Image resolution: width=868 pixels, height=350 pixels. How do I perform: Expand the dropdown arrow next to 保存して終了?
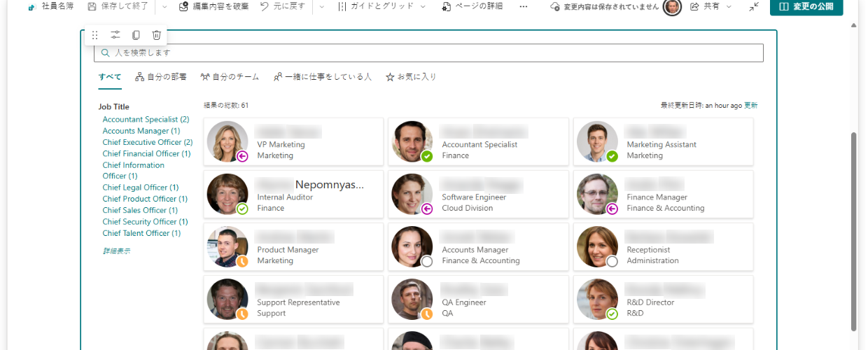pos(164,6)
